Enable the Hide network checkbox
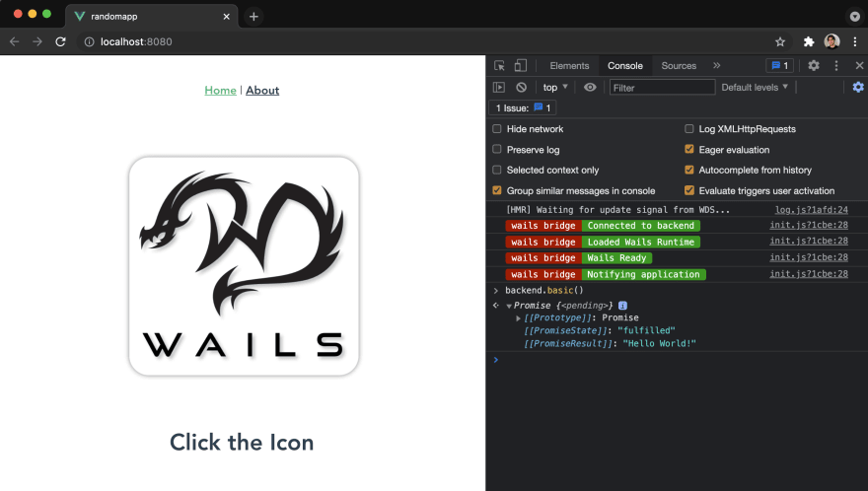This screenshot has height=491, width=868. click(x=497, y=129)
